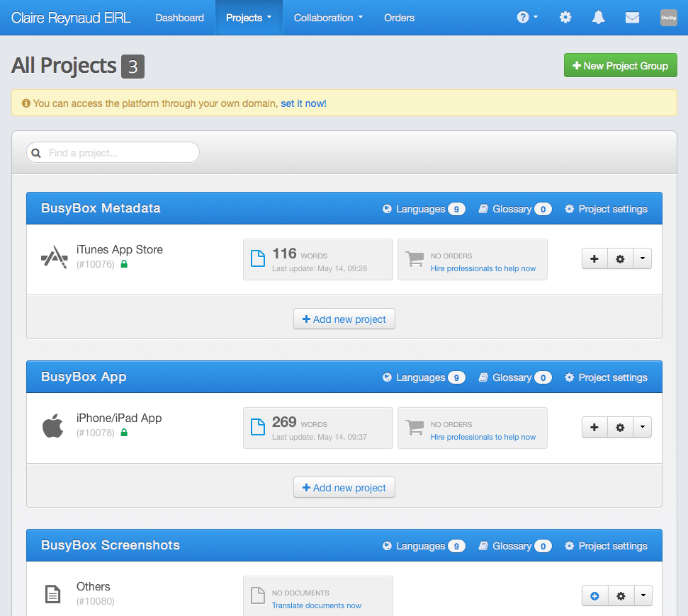This screenshot has width=688, height=616.
Task: Go to the Orders page
Action: tap(400, 18)
